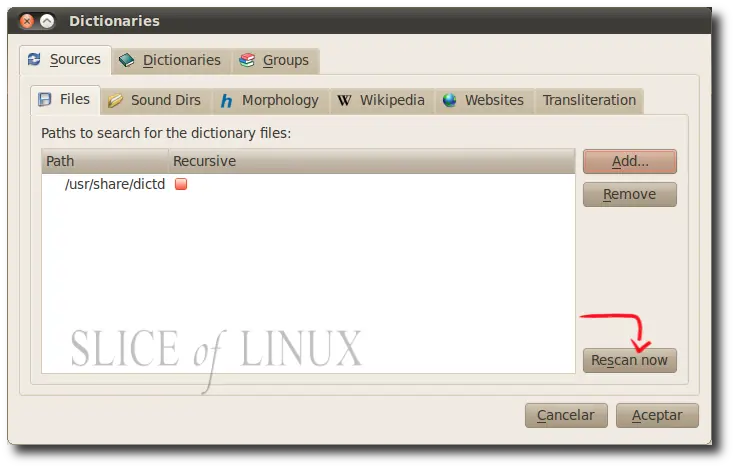Click the Sources tab refresh icon
The image size is (735, 468).
[x=34, y=60]
